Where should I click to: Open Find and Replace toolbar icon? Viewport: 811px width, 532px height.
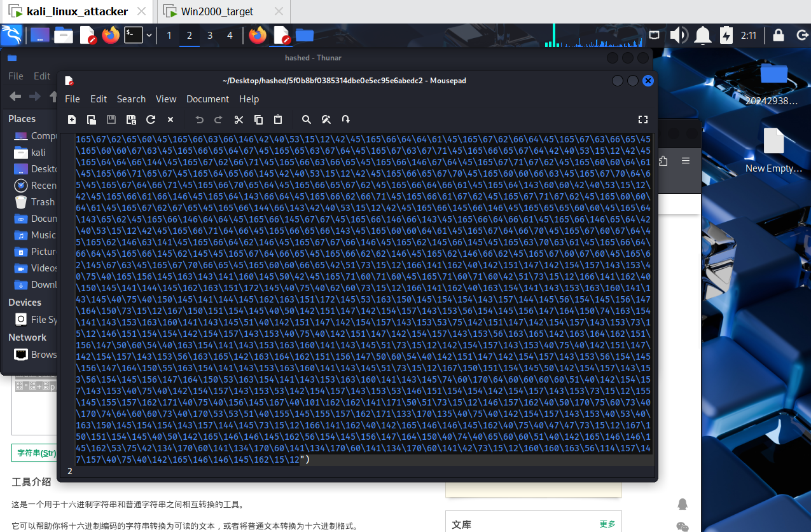click(326, 119)
